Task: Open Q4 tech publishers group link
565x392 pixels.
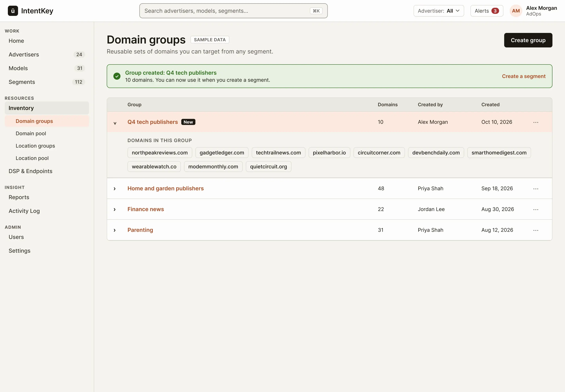Action: (x=152, y=122)
